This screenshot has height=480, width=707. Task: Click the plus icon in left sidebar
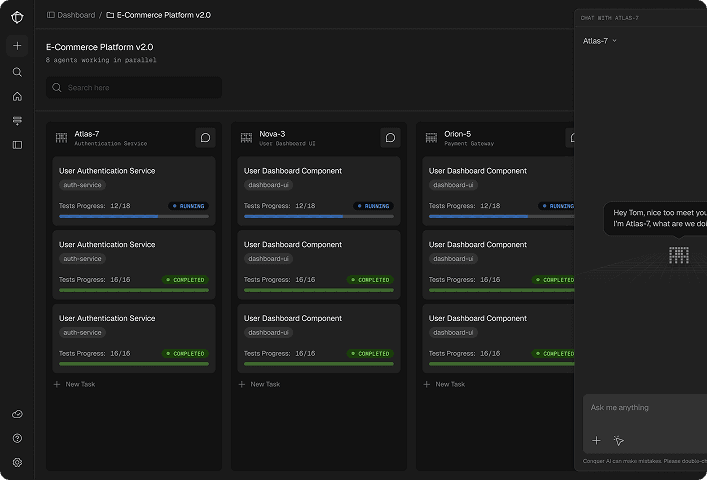[17, 46]
